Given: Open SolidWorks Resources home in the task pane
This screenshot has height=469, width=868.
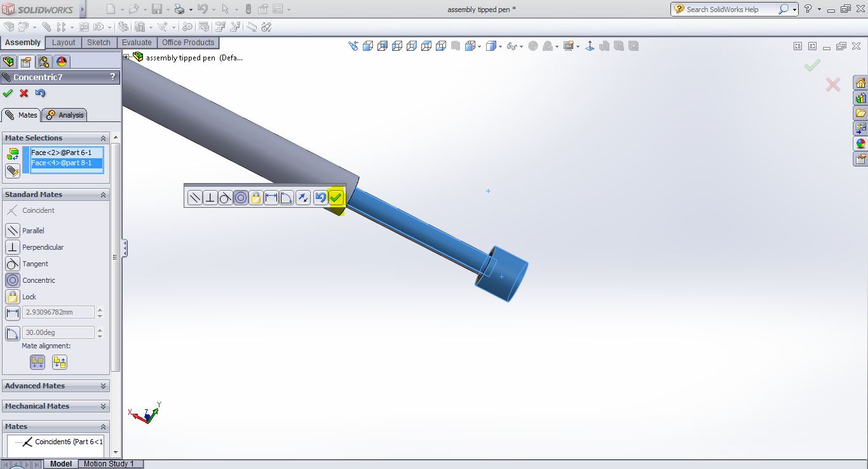Looking at the screenshot, I should pos(860,83).
